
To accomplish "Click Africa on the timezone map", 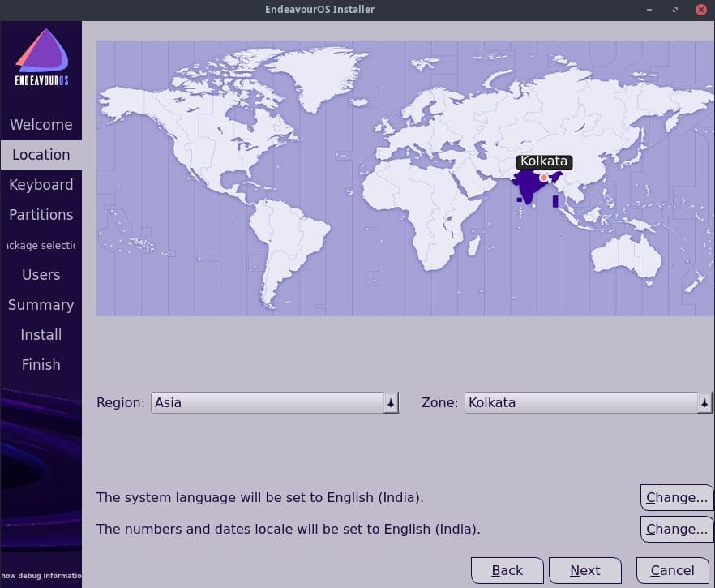I will click(422, 214).
